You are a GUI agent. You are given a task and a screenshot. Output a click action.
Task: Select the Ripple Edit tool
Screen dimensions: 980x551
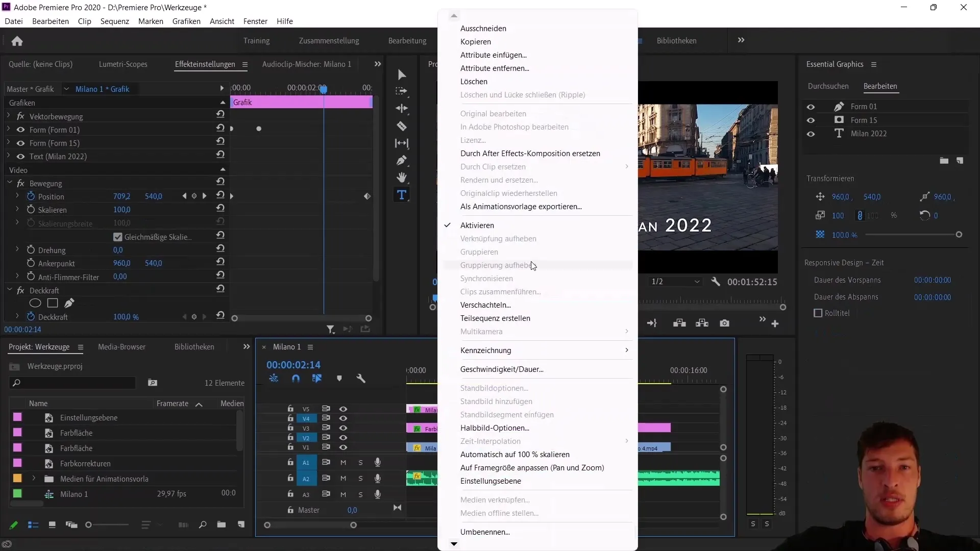[402, 109]
